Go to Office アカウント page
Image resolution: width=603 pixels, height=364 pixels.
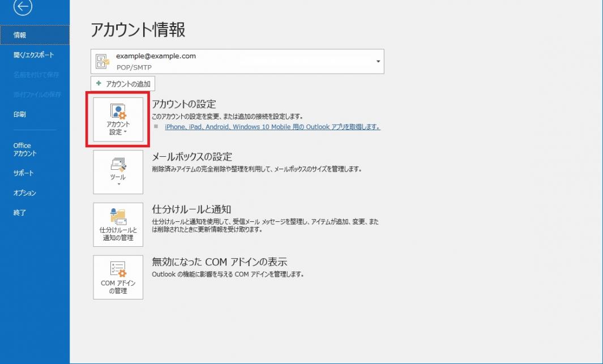pos(25,149)
